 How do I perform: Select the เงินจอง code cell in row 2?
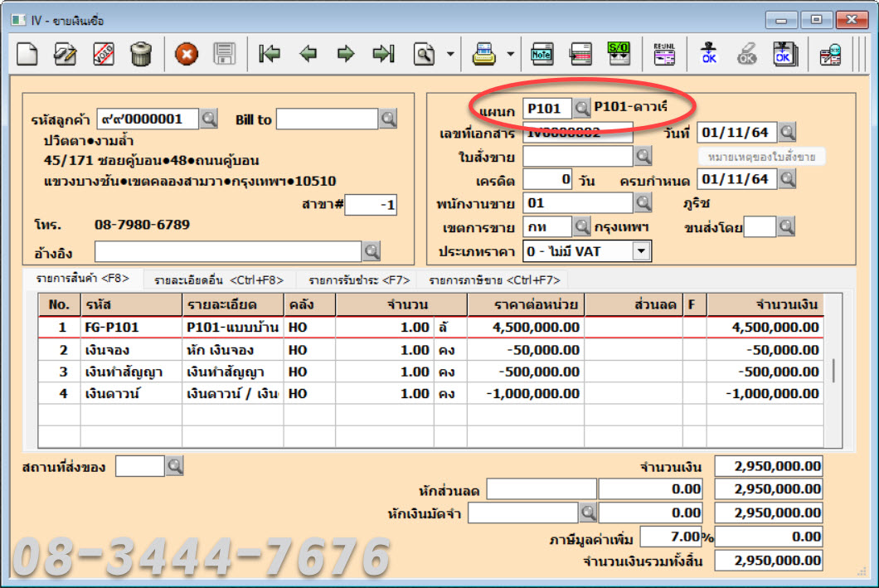pyautogui.click(x=131, y=350)
